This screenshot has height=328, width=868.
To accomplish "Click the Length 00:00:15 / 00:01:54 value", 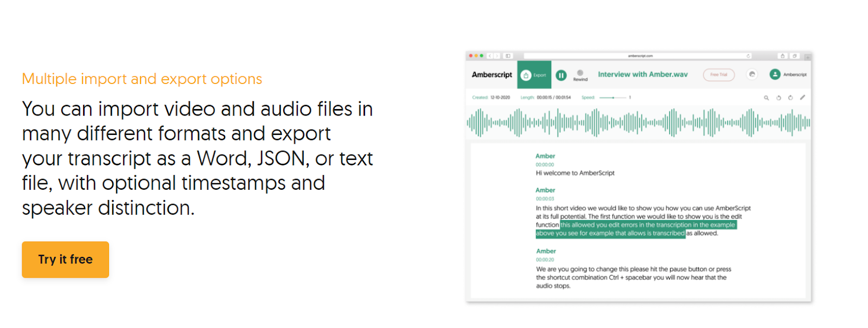I will [553, 98].
